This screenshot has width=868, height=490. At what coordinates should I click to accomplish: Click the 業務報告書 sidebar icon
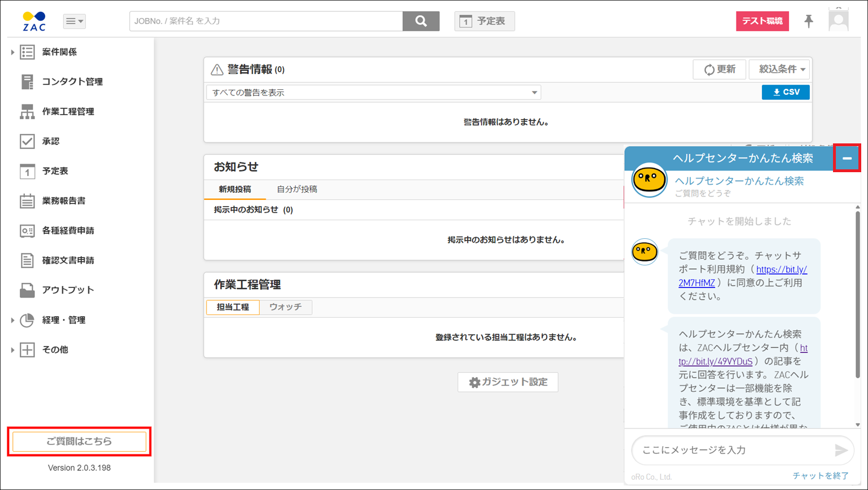click(27, 201)
